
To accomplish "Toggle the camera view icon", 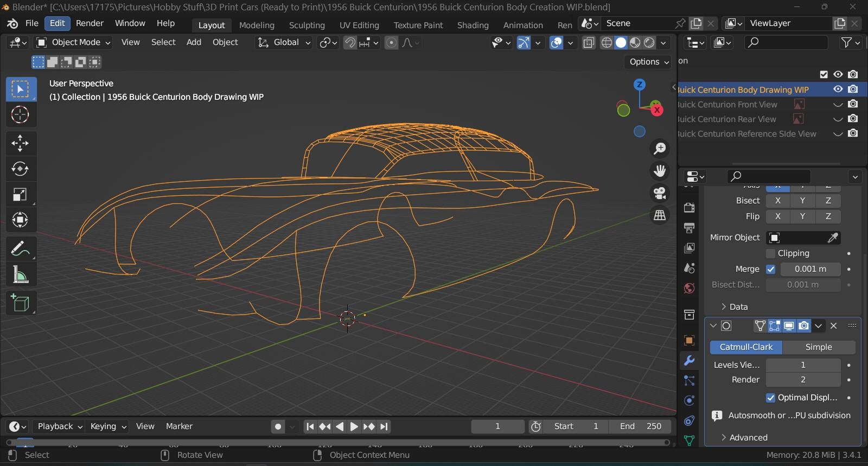I will (x=660, y=193).
